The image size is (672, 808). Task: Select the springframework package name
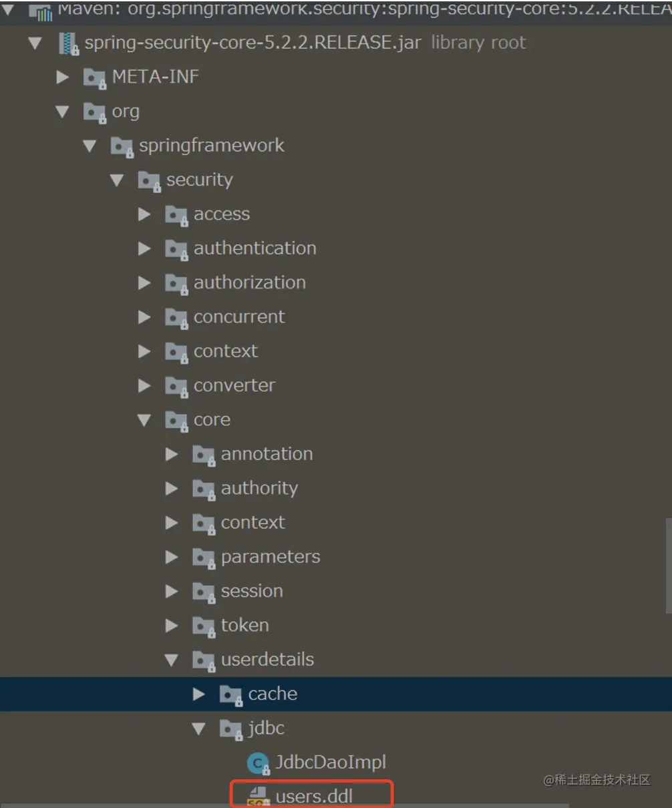(x=212, y=146)
